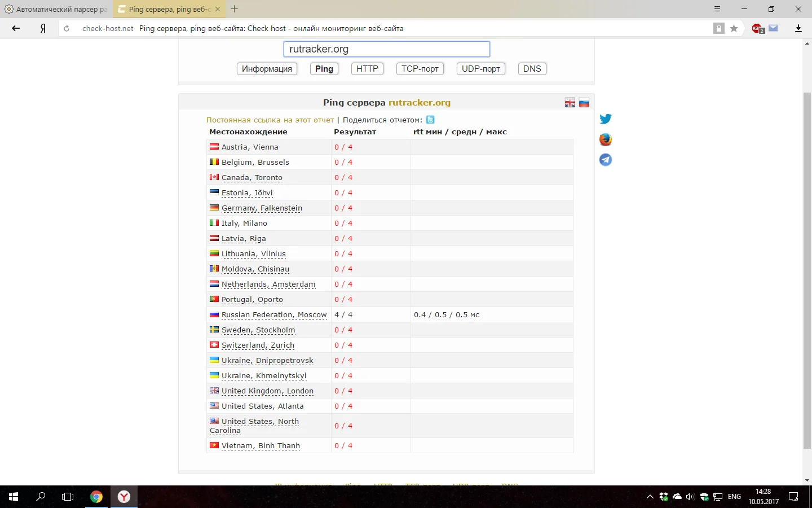The width and height of the screenshot is (812, 508).
Task: Click the HTTP check button
Action: [x=367, y=69]
